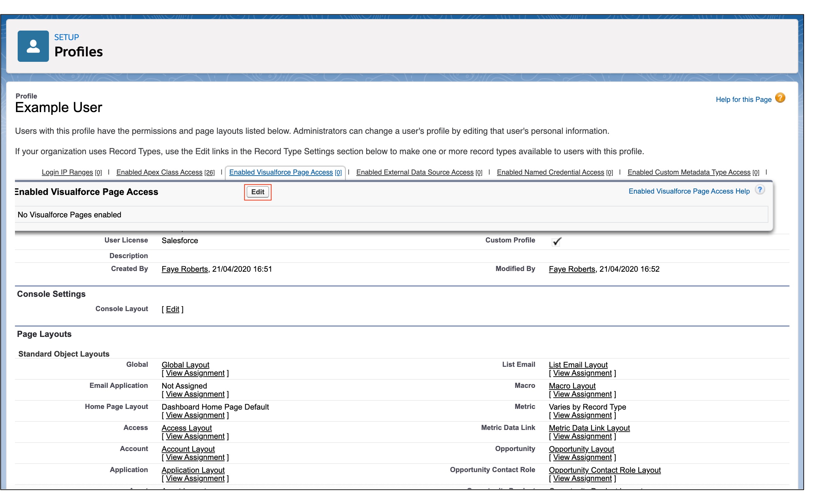Open the Enabled Visualforce Page Access Help link

(689, 191)
